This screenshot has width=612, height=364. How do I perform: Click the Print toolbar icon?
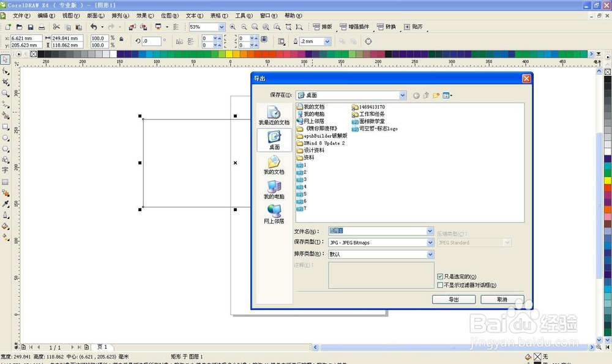click(42, 27)
